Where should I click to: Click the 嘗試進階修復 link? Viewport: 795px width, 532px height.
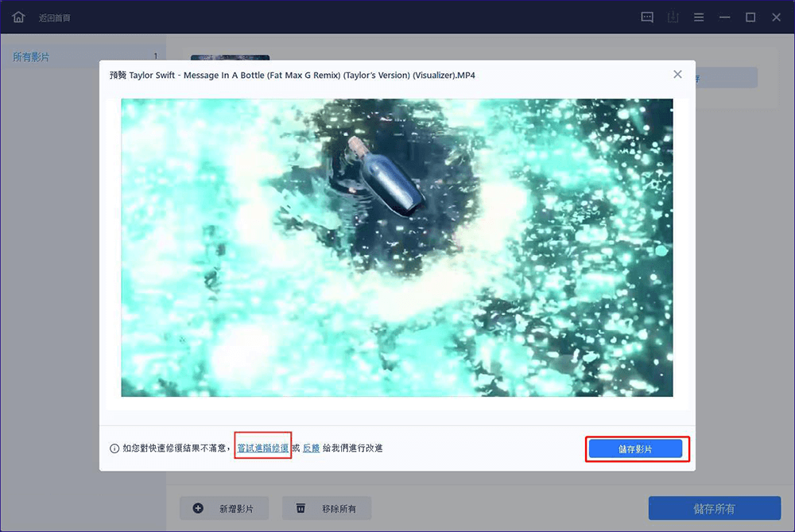(x=262, y=448)
